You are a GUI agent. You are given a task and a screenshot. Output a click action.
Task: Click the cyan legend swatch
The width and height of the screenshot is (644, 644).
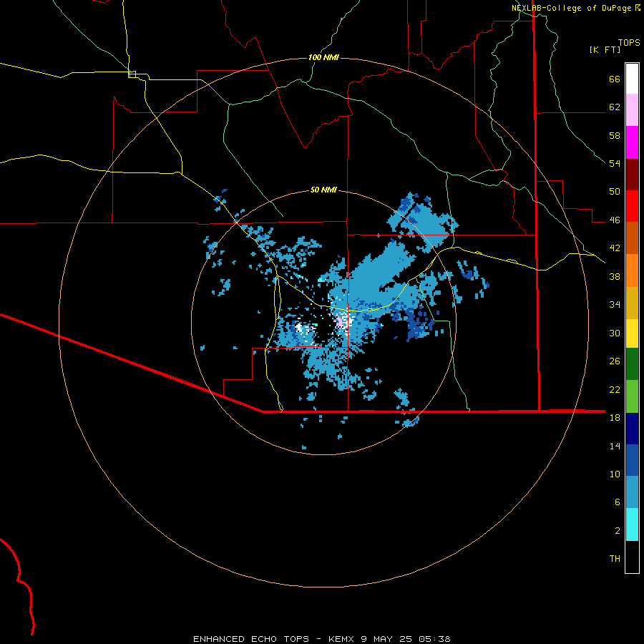pos(632,525)
